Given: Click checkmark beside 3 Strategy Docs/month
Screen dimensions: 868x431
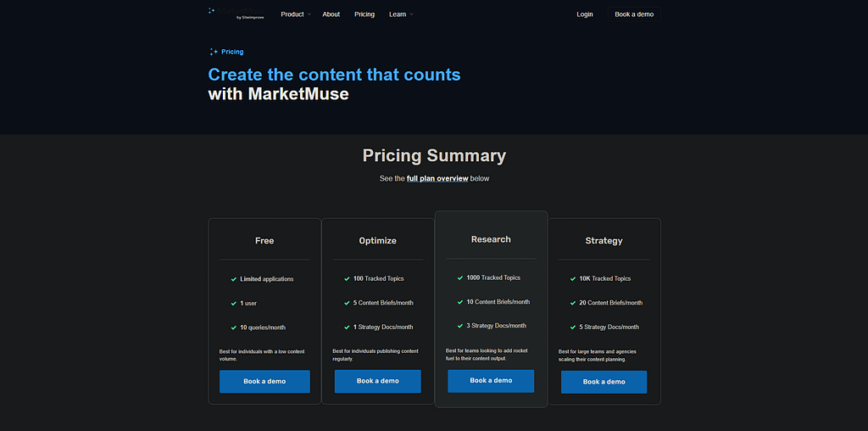Looking at the screenshot, I should pyautogui.click(x=460, y=326).
